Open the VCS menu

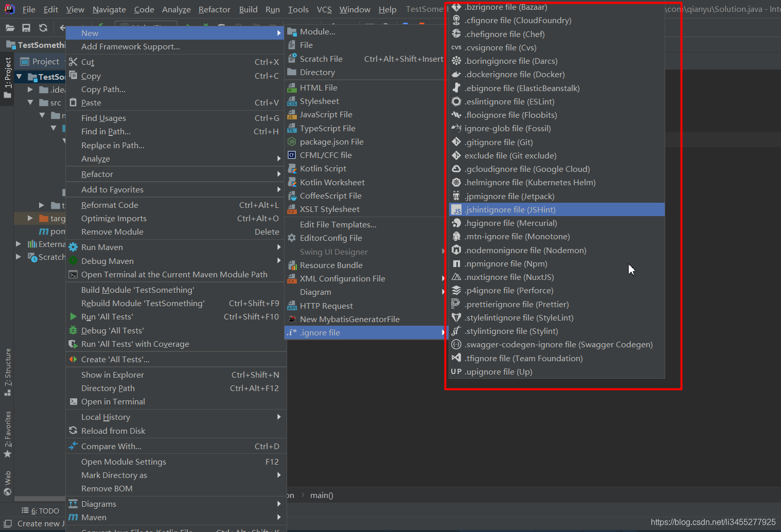pos(324,9)
